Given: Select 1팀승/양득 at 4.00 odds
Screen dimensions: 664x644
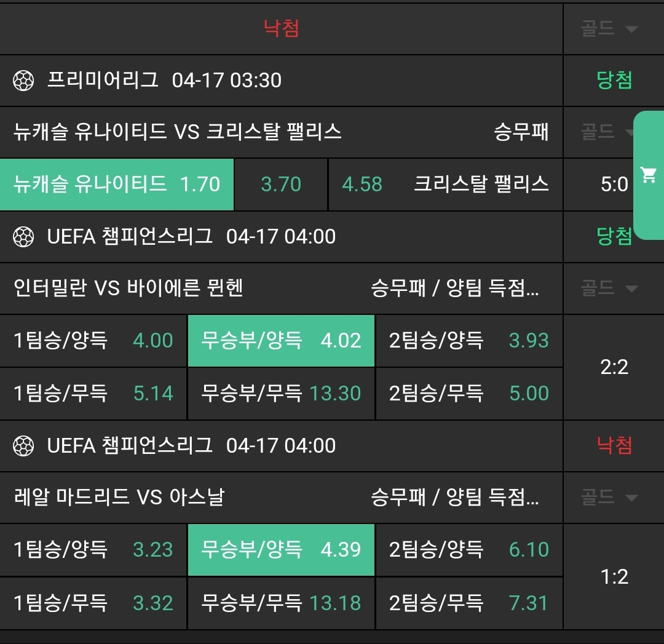Looking at the screenshot, I should pyautogui.click(x=93, y=341).
